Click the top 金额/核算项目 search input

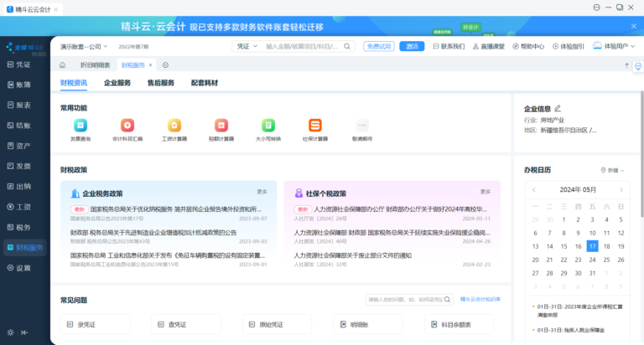302,46
